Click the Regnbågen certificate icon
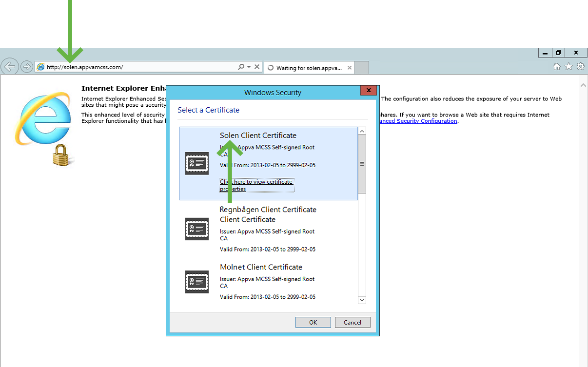Screen dimensions: 588x367 pyautogui.click(x=197, y=229)
